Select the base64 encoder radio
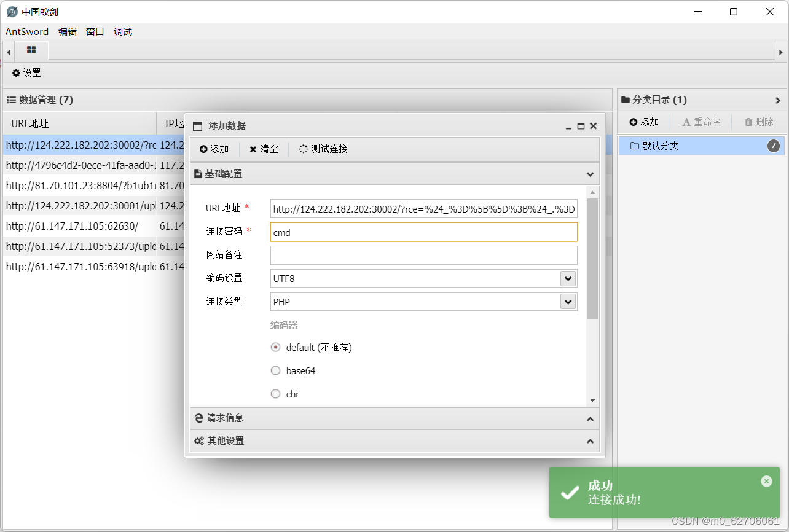This screenshot has width=789, height=532. coord(275,370)
